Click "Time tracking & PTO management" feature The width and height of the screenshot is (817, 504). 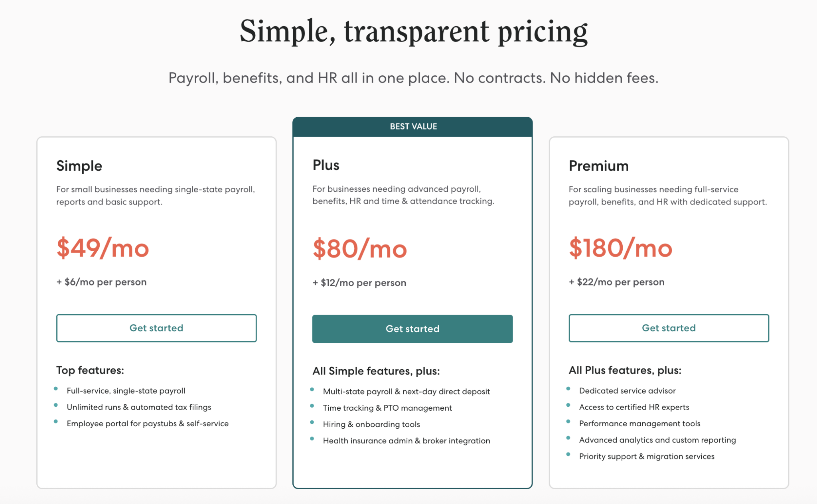click(x=387, y=408)
